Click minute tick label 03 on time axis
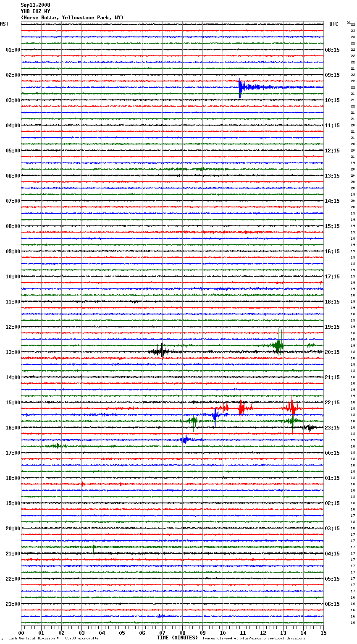This screenshot has height=644, width=357. tap(81, 633)
